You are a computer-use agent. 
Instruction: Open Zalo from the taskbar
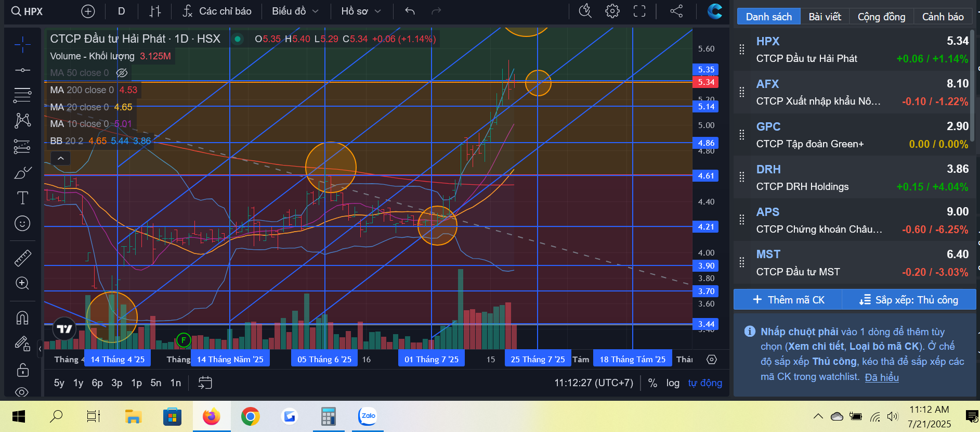coord(368,416)
